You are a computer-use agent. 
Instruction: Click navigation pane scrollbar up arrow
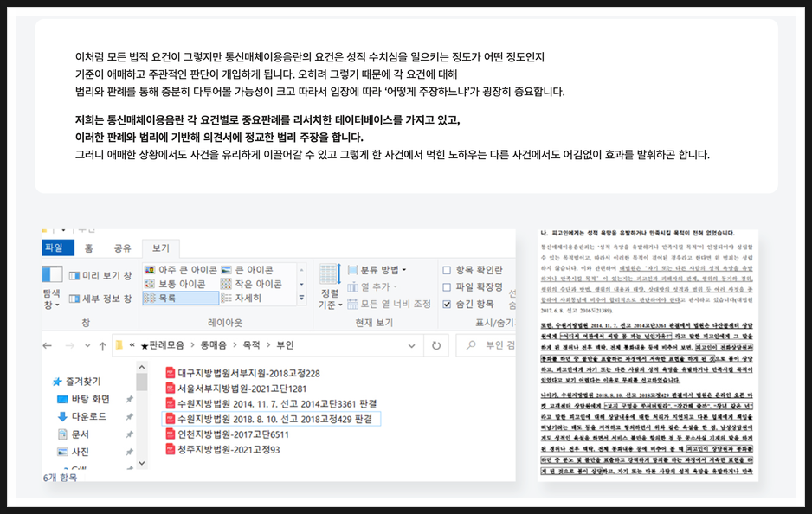pos(142,367)
